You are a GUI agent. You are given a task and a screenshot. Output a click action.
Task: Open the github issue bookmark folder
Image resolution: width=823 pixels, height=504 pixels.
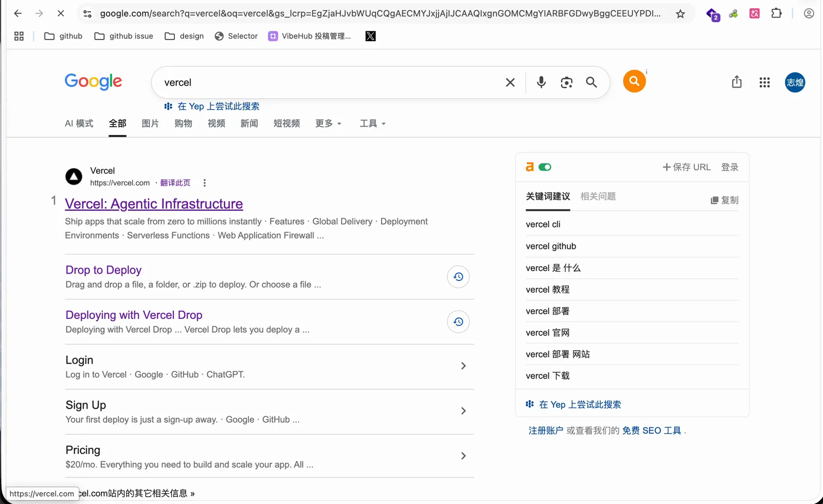click(124, 36)
